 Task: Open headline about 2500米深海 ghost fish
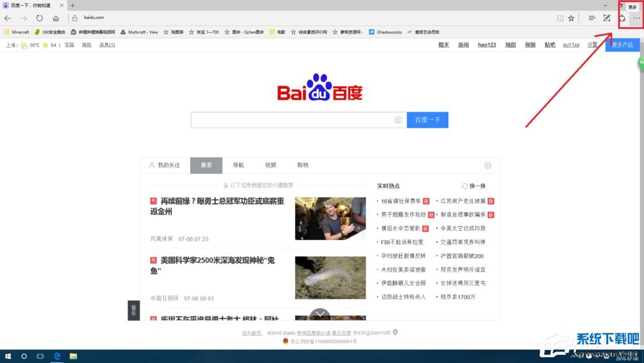point(213,265)
